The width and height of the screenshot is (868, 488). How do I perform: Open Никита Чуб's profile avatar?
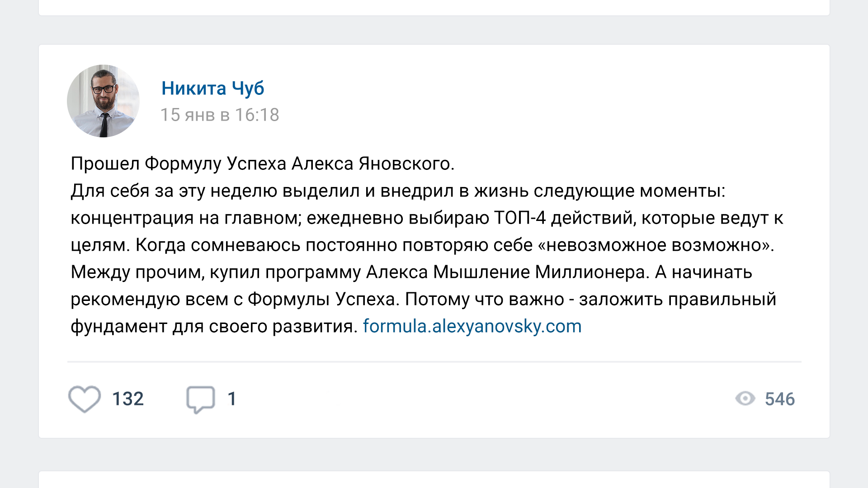(103, 101)
